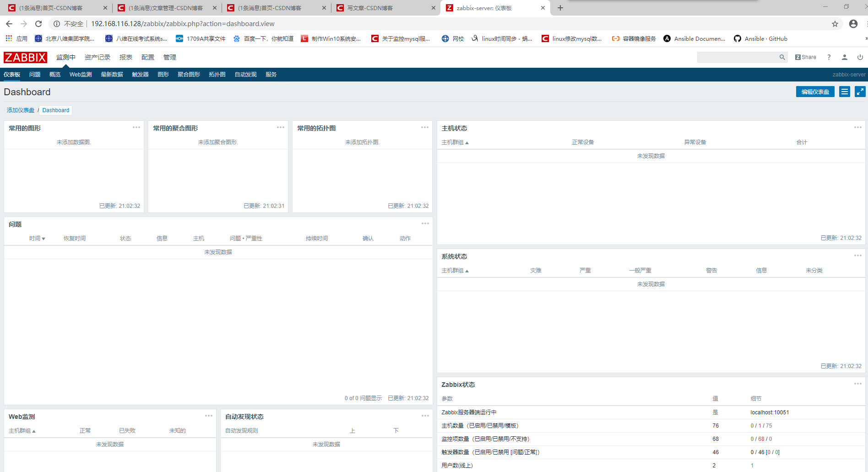Viewport: 868px width, 472px height.
Task: Click localhost:10051 detail value
Action: pyautogui.click(x=770, y=412)
